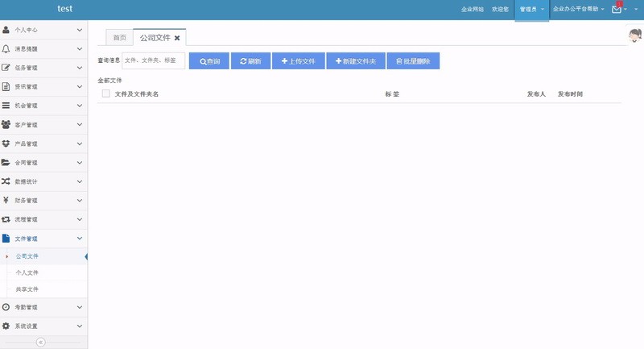Image resolution: width=644 pixels, height=349 pixels.
Task: Click the 发布时间 column header
Action: click(570, 94)
